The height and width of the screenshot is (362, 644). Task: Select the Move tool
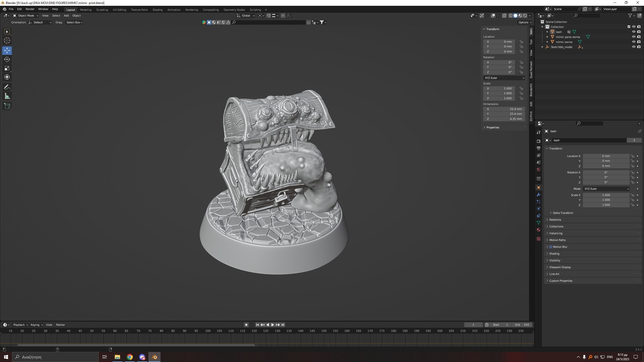tap(7, 51)
